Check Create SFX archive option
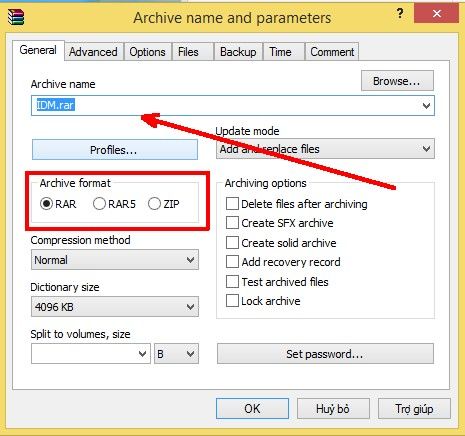The width and height of the screenshot is (465, 436). point(232,223)
